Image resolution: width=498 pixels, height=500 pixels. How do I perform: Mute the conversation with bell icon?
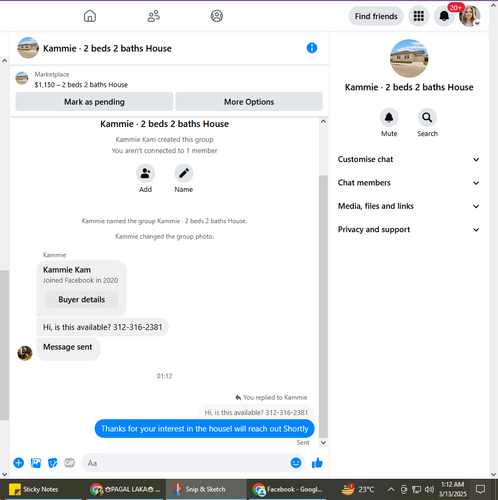click(x=389, y=117)
